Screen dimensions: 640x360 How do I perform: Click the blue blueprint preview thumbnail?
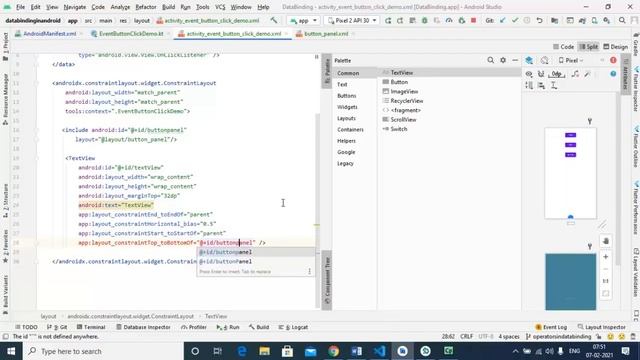point(571,282)
